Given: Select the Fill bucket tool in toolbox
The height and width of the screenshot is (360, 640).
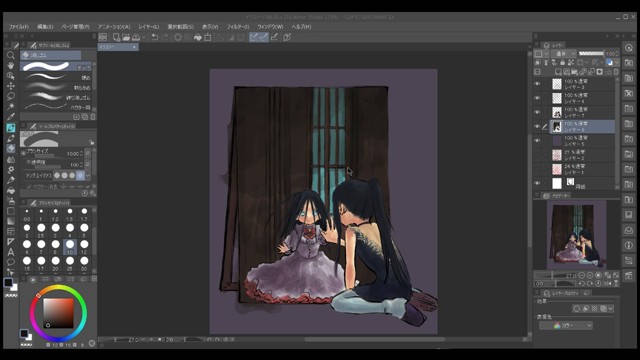Looking at the screenshot, I should click(11, 190).
